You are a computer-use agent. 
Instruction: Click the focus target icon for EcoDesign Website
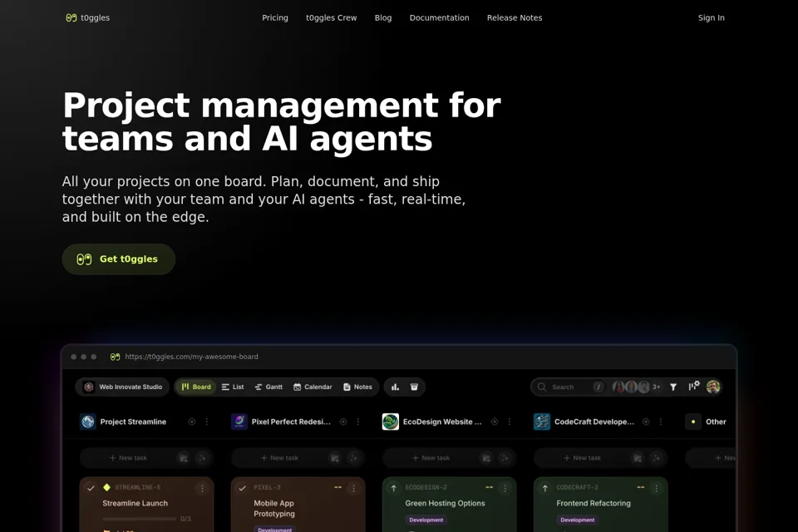494,421
